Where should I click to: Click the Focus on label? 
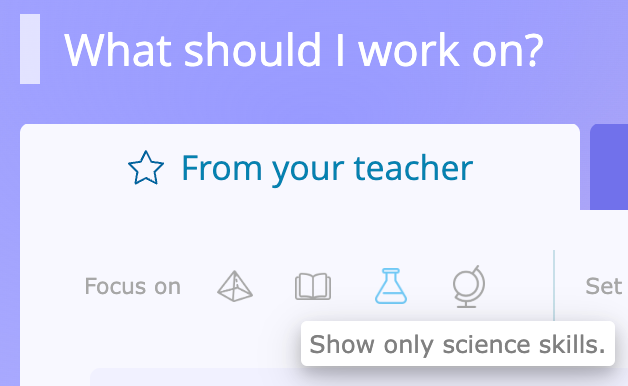[x=133, y=286]
